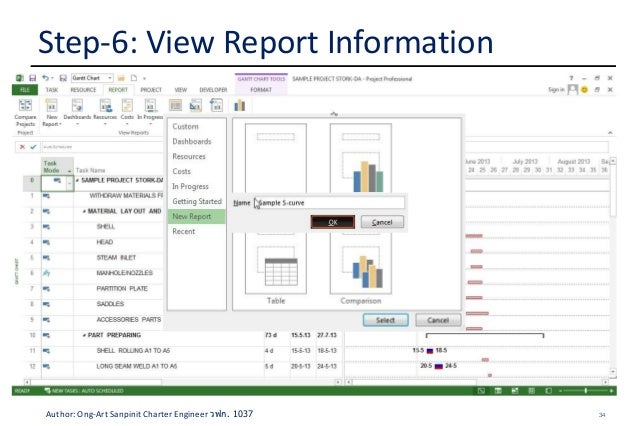Click task mode icon for MANHOLE/NOZZLES row
Viewport: 638px width, 426px height.
coord(46,273)
